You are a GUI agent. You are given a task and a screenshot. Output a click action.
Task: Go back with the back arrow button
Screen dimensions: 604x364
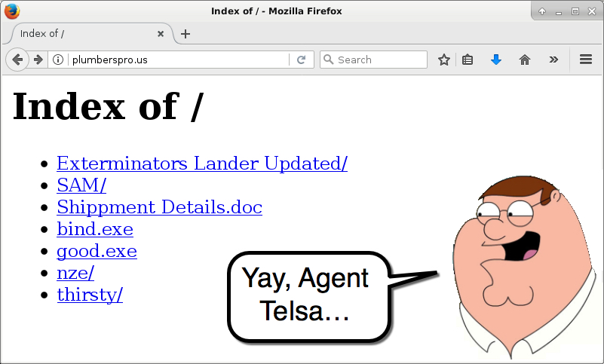click(x=17, y=60)
